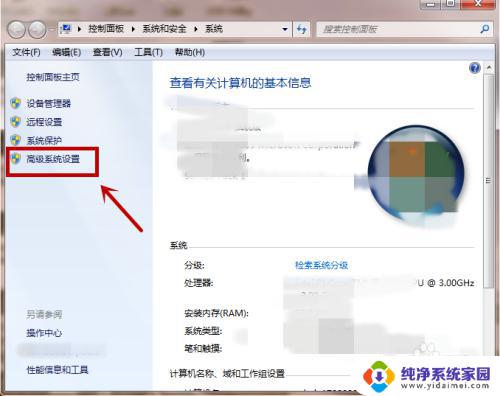Click the vertical scrollbar up arrow

click(x=489, y=68)
